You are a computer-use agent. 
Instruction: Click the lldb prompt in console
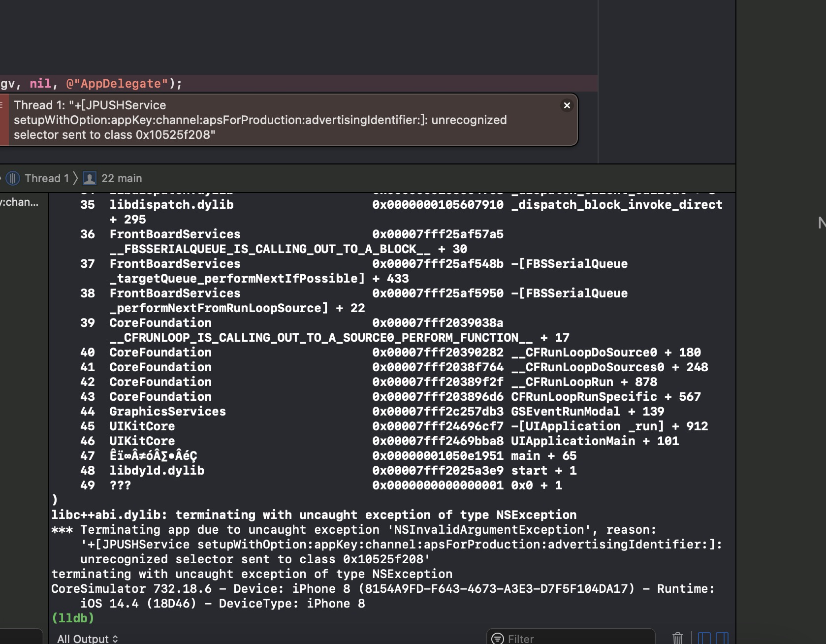(73, 618)
